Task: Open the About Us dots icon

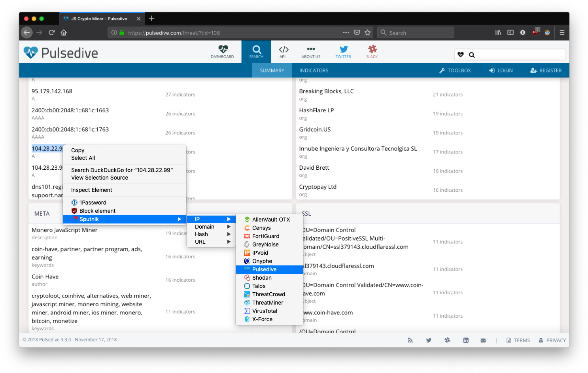Action: [x=311, y=52]
